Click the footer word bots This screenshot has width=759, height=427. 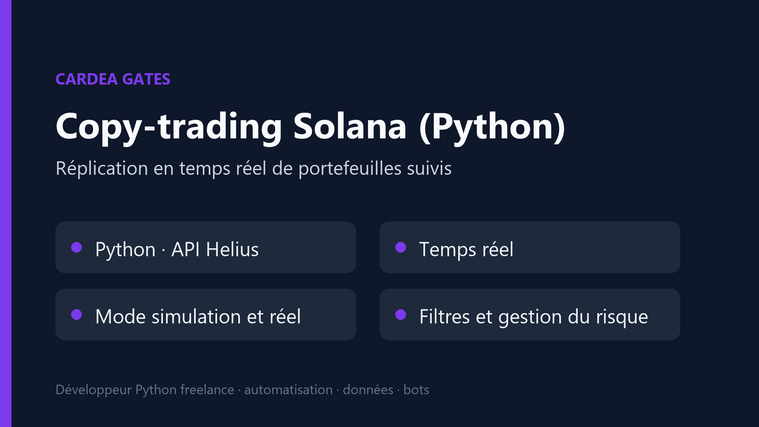(x=416, y=390)
